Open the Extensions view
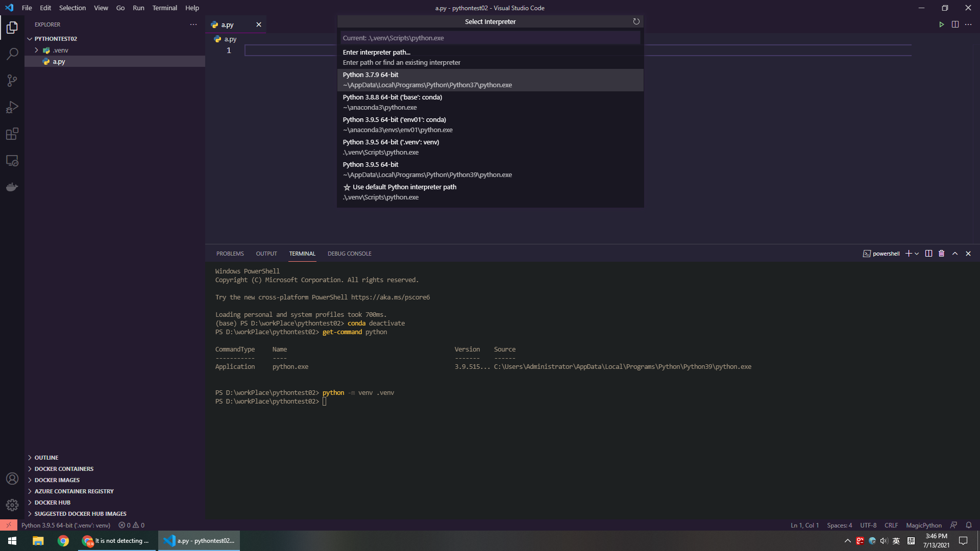This screenshot has height=551, width=980. point(12,134)
